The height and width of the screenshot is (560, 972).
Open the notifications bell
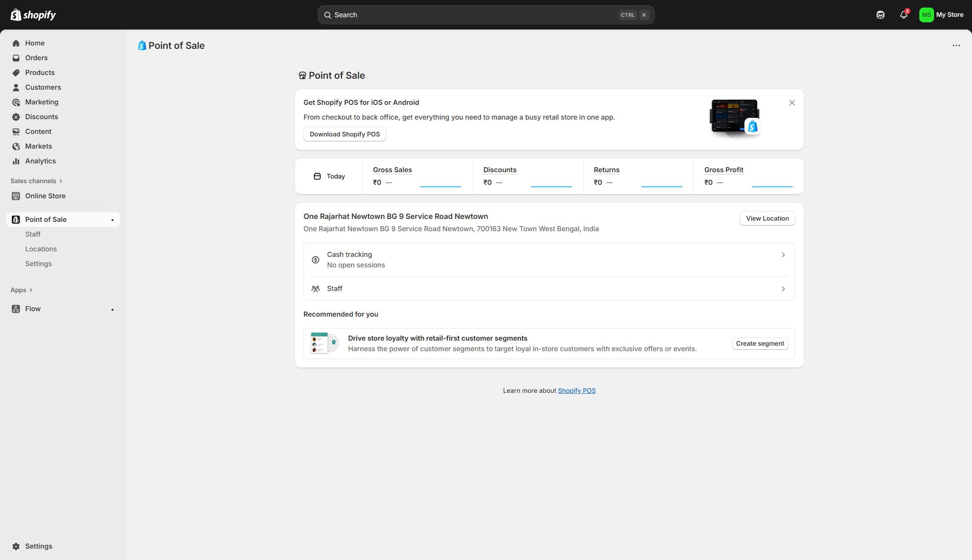point(903,15)
